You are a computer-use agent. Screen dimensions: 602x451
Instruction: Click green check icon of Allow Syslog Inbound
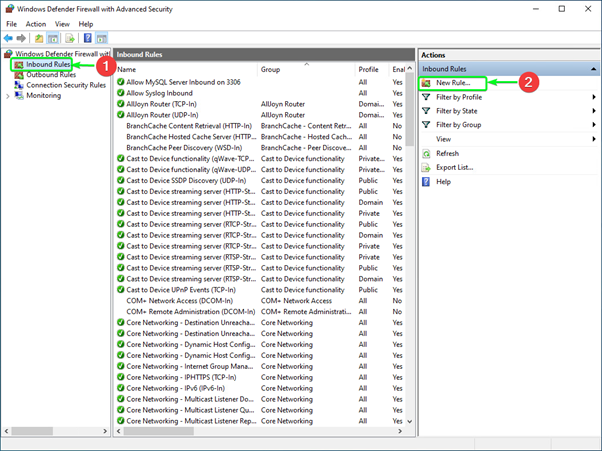(121, 93)
